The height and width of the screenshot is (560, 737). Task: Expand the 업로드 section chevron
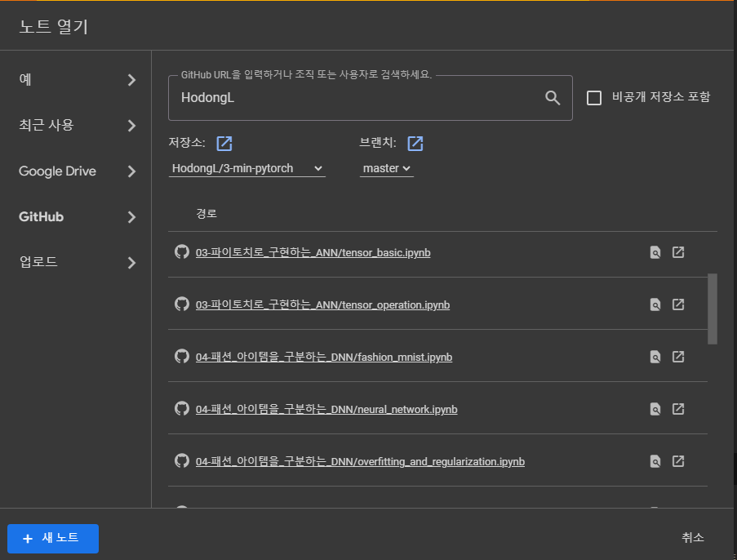coord(132,262)
